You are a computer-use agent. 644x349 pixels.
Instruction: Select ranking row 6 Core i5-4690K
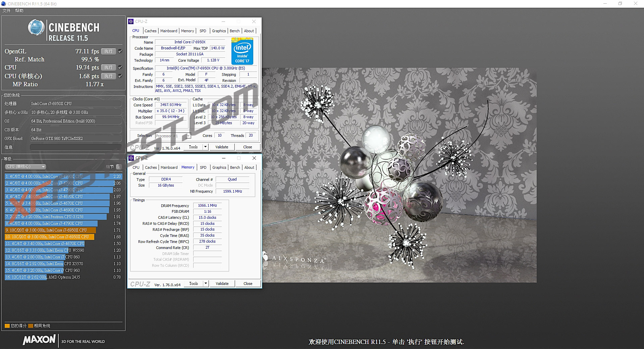(63, 210)
